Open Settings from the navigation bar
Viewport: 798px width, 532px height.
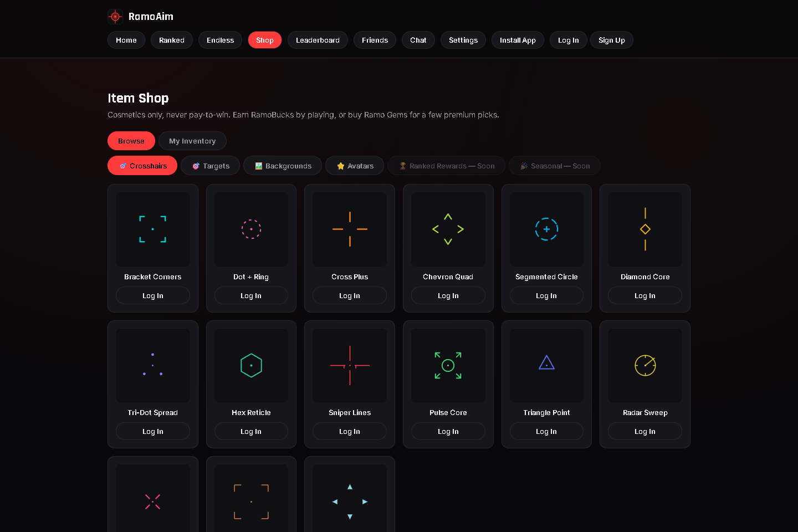click(463, 40)
